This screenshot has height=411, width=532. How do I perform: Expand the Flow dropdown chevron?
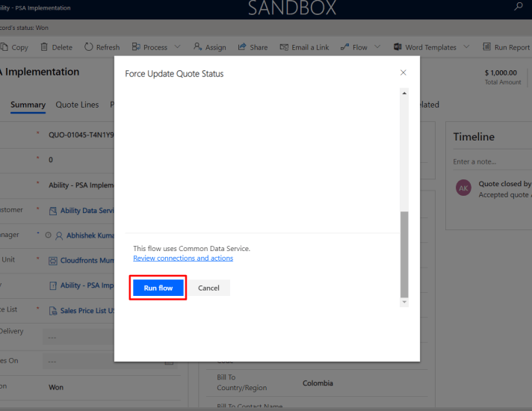tap(377, 47)
